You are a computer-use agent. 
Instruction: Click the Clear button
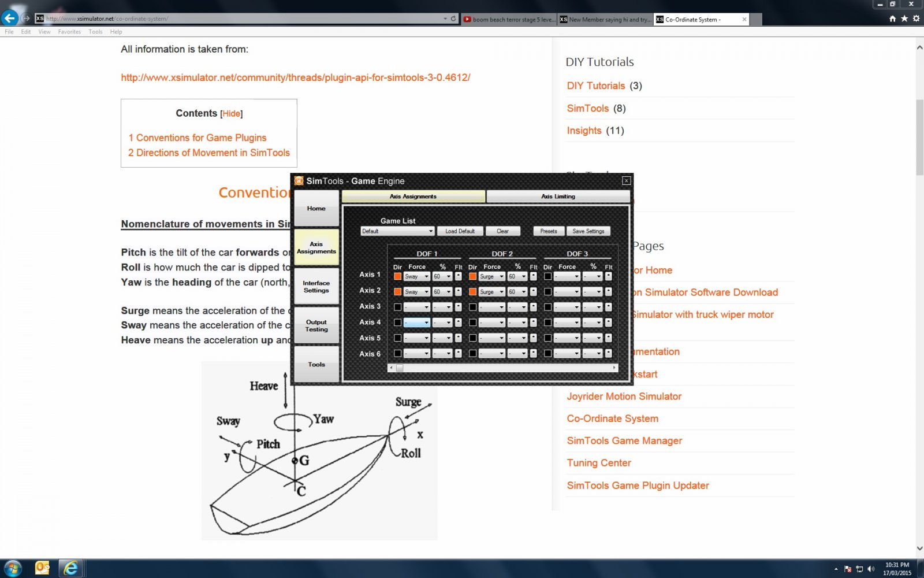tap(502, 231)
